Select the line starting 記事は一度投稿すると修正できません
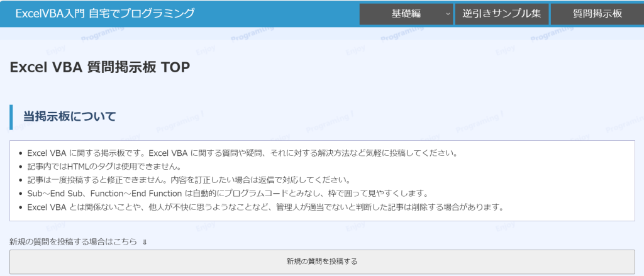Viewport: 644px width, 276px height. (189, 180)
